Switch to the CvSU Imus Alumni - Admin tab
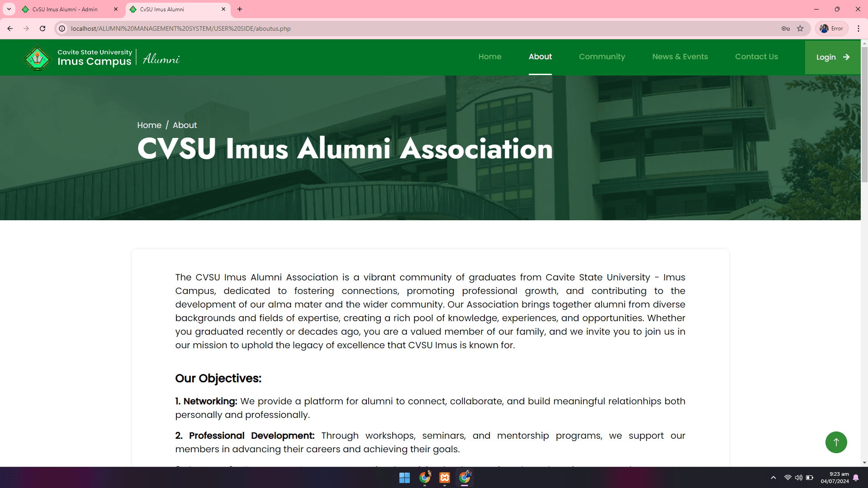 63,9
